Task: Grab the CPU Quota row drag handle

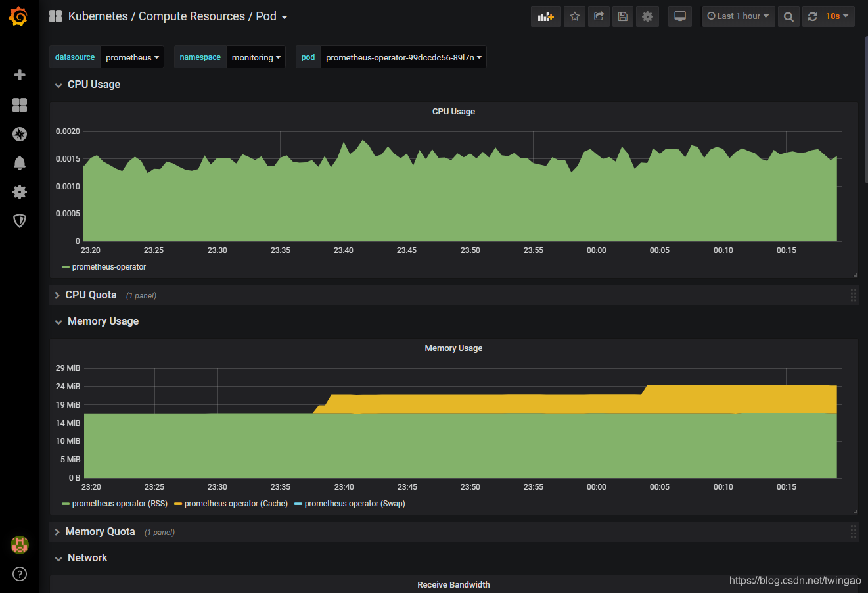Action: click(854, 295)
